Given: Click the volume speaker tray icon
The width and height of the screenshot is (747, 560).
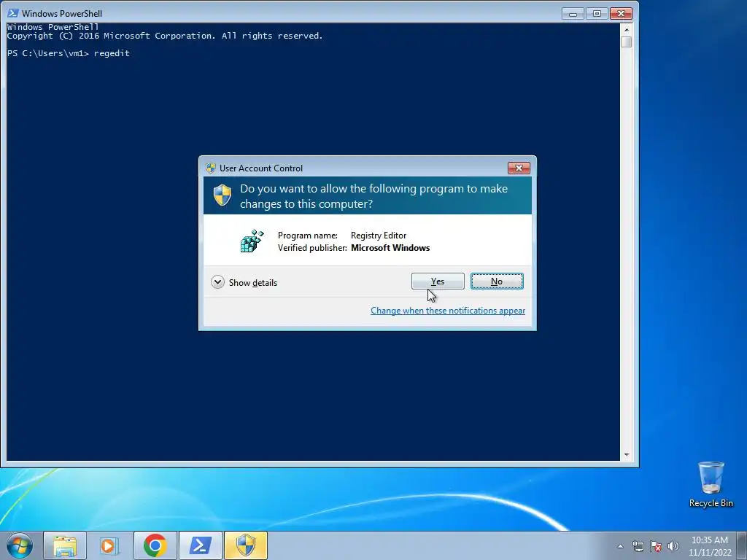Looking at the screenshot, I should (673, 546).
